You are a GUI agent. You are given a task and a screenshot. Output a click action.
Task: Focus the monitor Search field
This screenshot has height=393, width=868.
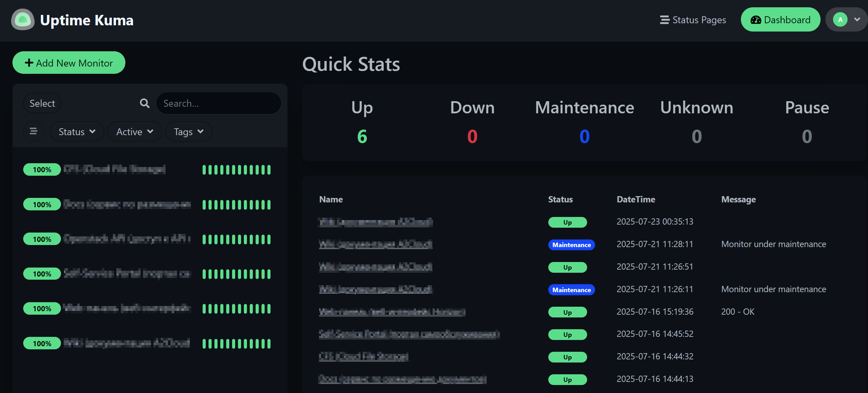(219, 103)
